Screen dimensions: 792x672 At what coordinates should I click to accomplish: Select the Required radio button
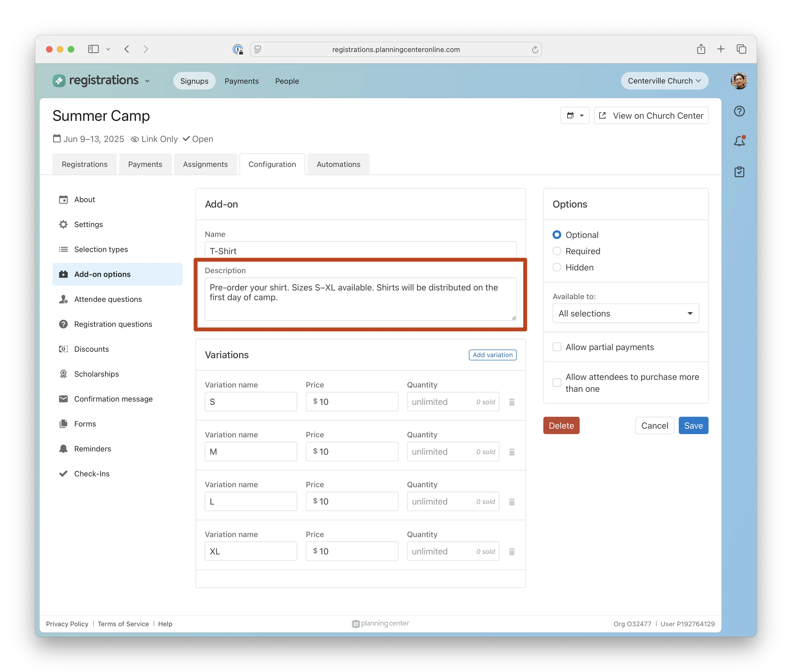(557, 251)
